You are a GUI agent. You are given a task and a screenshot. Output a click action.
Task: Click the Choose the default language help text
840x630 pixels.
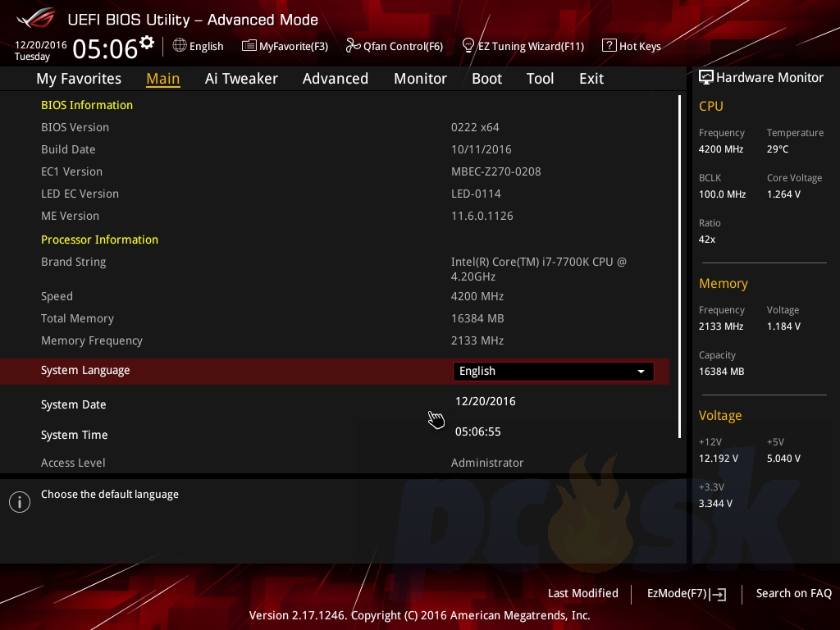click(x=110, y=495)
